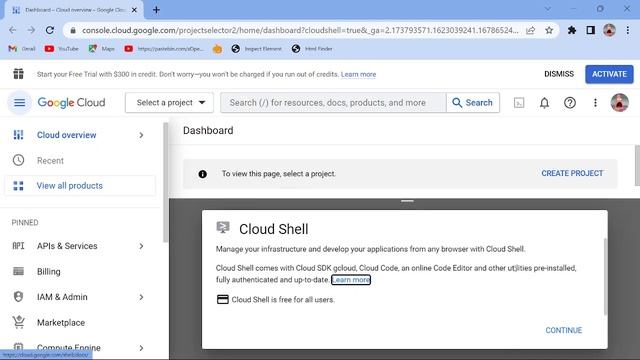Open Learn more link in free trial banner
The image size is (640, 360).
[x=358, y=74]
